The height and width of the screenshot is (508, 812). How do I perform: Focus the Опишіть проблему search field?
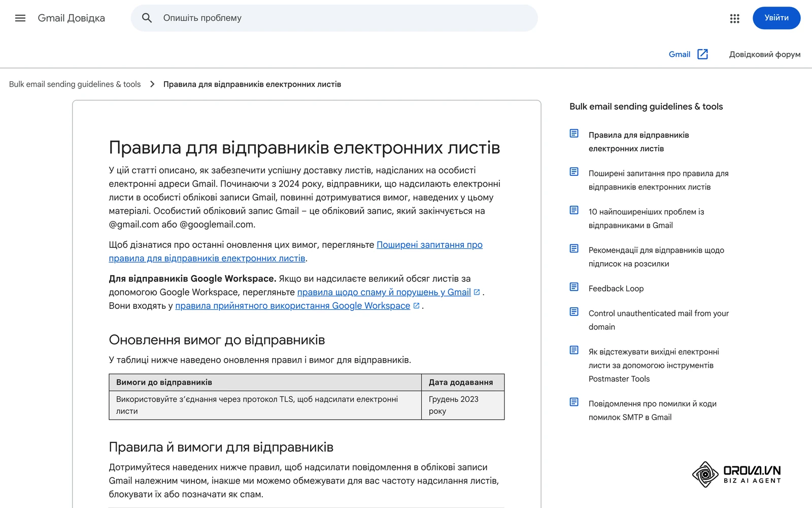click(x=334, y=18)
